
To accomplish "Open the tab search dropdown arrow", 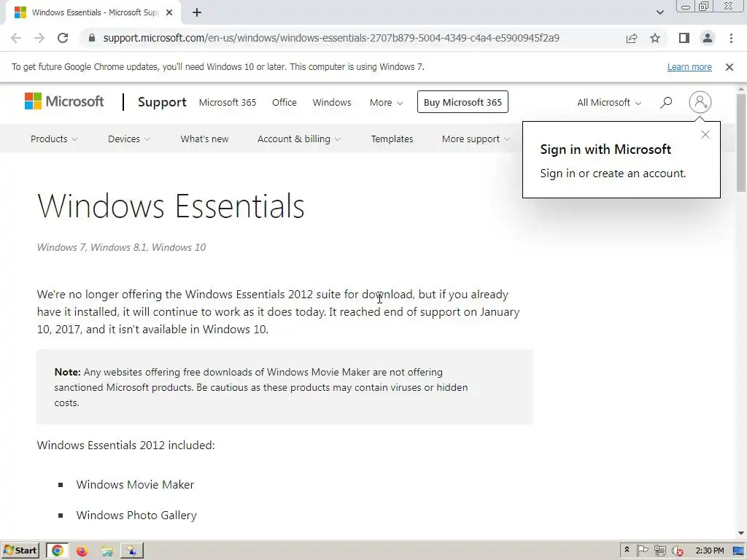I will [x=659, y=12].
